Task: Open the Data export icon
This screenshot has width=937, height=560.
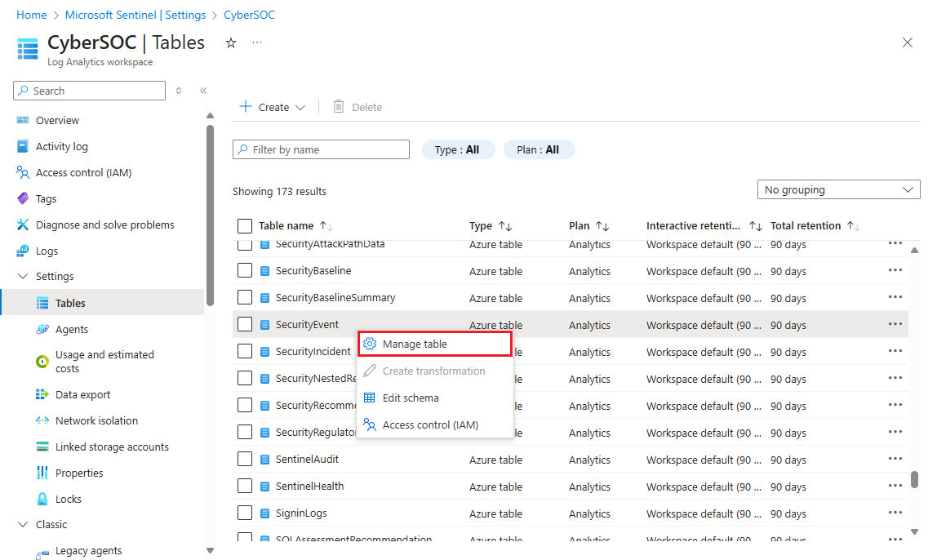Action: click(x=42, y=395)
